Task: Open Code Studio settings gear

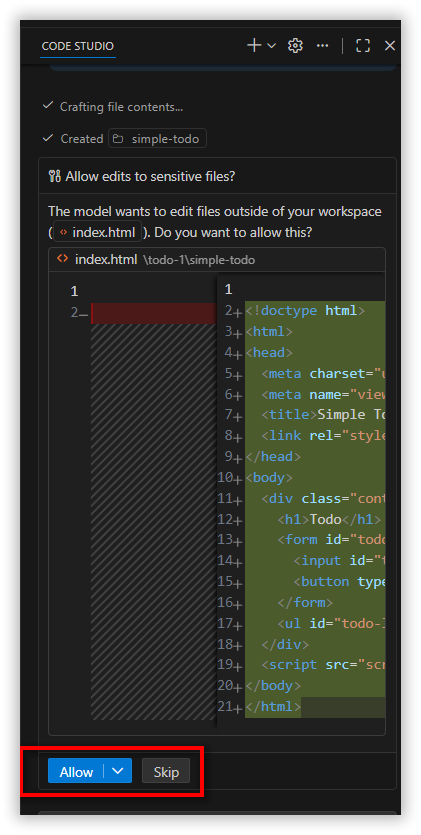Action: [295, 46]
